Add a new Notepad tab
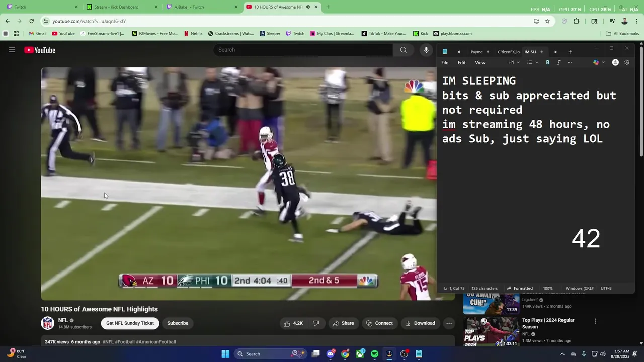The height and width of the screenshot is (362, 644). click(570, 52)
